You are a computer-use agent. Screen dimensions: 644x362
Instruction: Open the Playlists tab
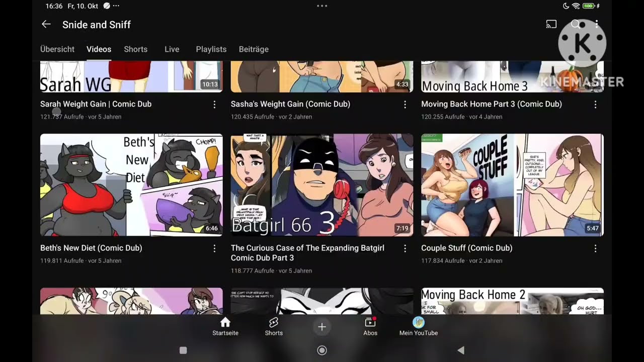pyautogui.click(x=211, y=49)
